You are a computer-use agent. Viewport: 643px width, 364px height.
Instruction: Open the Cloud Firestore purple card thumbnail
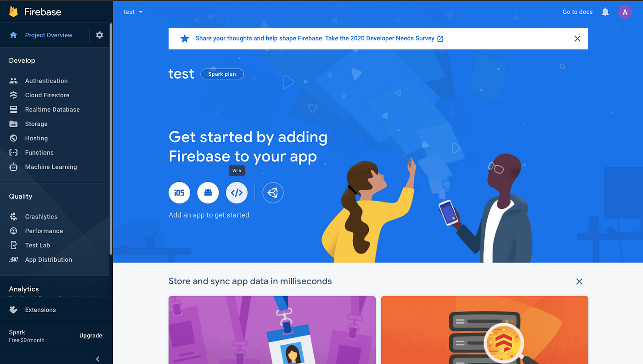point(272,330)
